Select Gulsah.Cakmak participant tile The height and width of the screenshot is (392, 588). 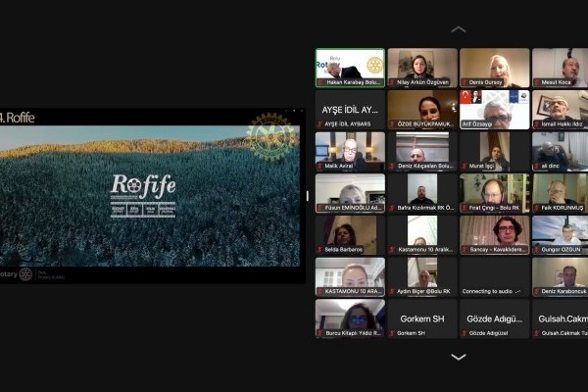click(561, 318)
